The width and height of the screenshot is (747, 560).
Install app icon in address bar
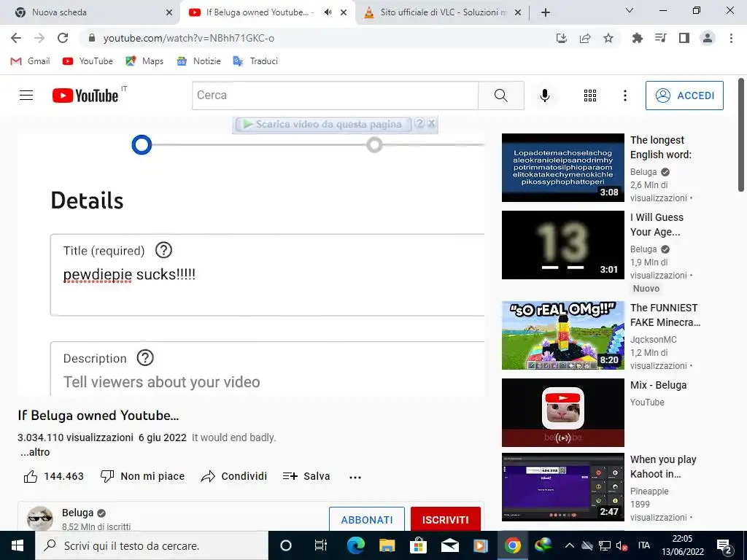click(x=562, y=38)
